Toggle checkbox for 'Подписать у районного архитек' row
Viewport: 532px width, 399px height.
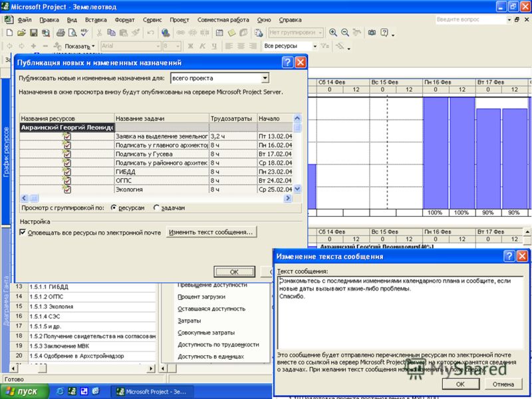67,163
